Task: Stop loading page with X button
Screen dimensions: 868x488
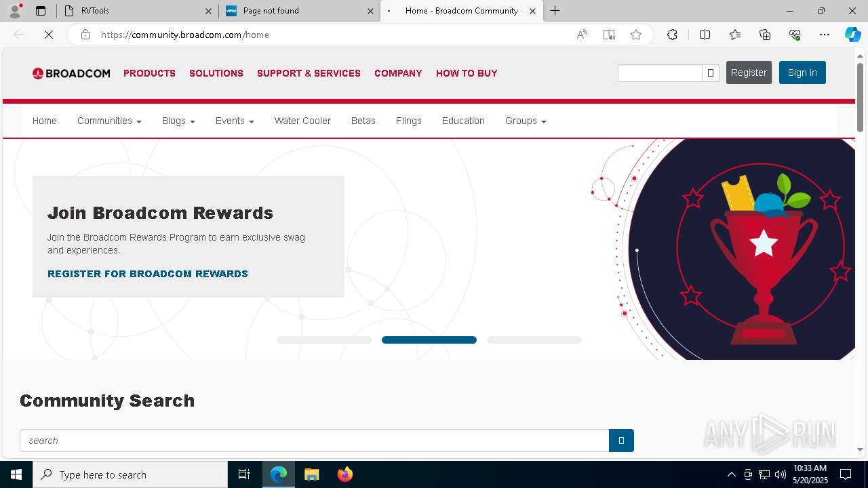Action: (49, 35)
